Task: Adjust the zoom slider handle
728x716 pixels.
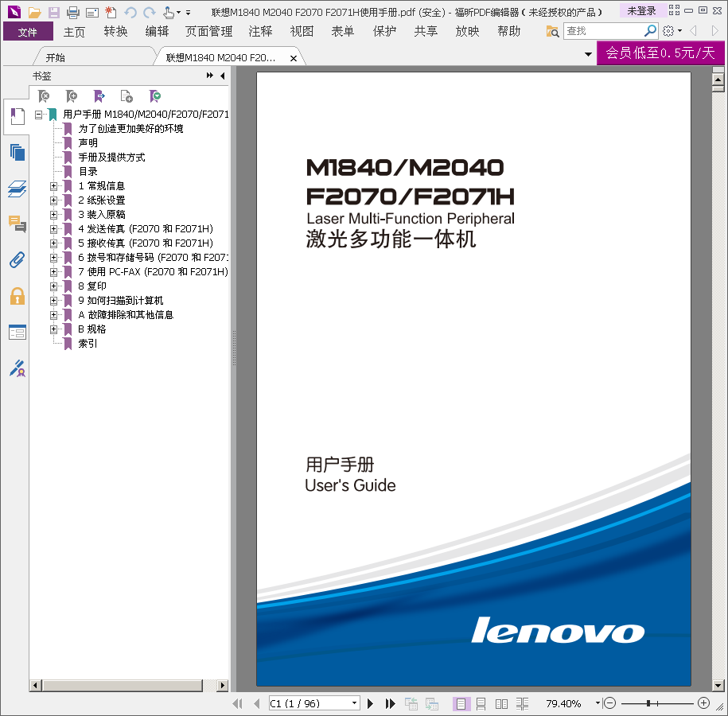Action: point(648,703)
